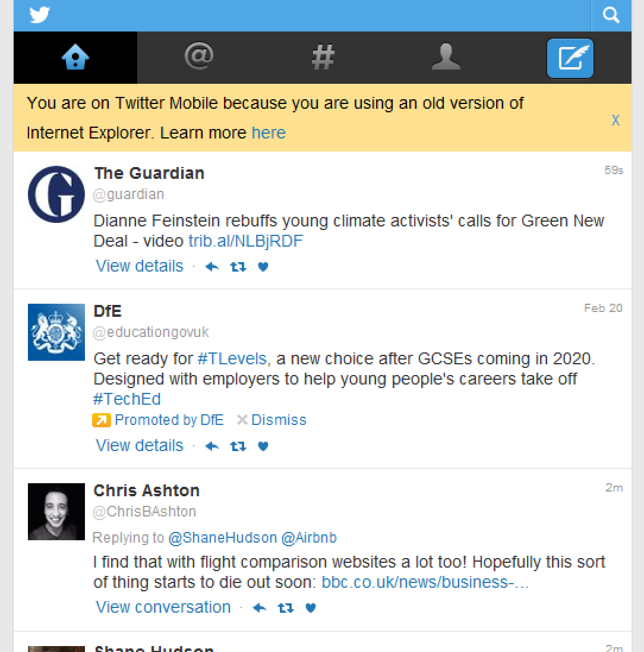View details of the DfE tweet
Viewport: 644px width, 652px height.
tap(139, 446)
